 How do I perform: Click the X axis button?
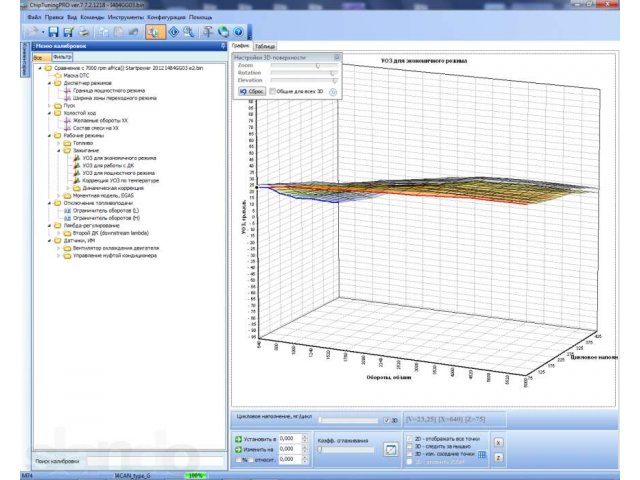point(500,441)
